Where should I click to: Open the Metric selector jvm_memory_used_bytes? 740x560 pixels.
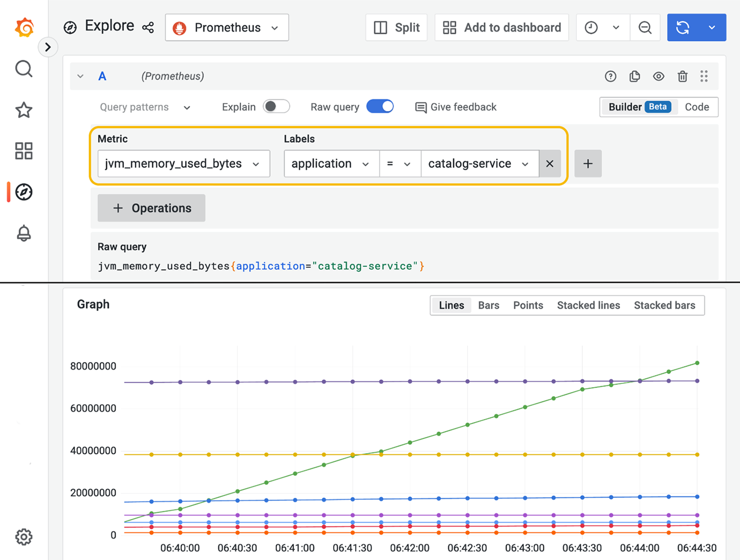184,164
